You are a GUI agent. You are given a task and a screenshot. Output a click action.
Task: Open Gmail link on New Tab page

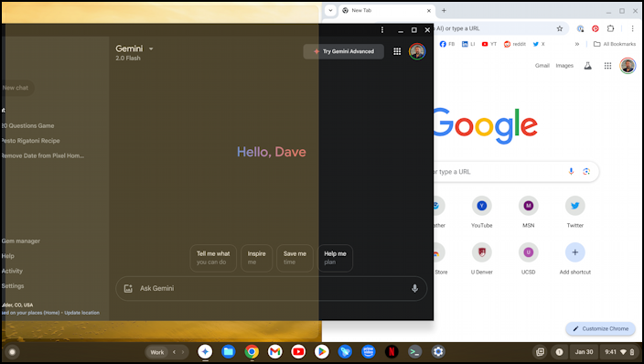point(542,66)
